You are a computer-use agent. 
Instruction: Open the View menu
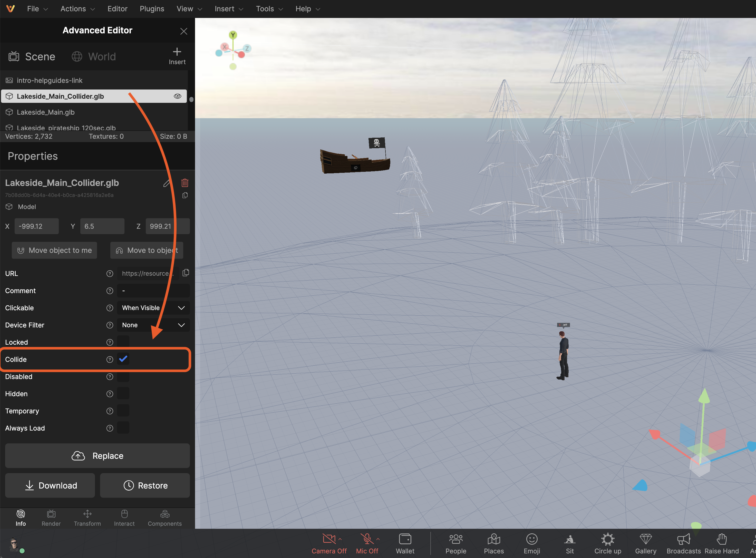189,9
